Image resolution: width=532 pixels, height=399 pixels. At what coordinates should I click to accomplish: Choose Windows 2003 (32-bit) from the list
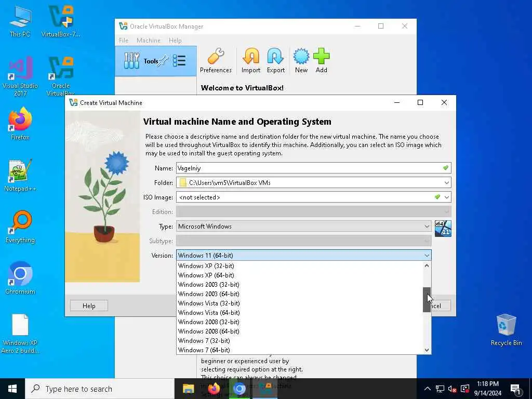[x=300, y=284]
